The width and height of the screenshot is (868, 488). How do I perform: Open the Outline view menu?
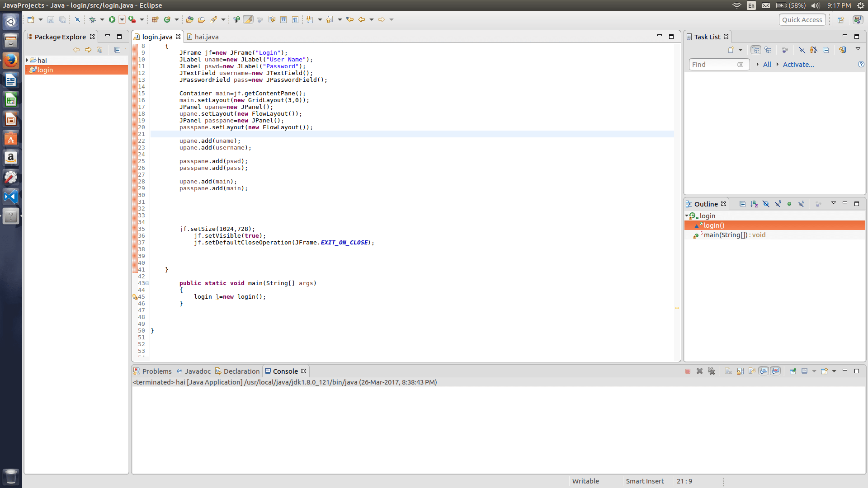pos(834,204)
